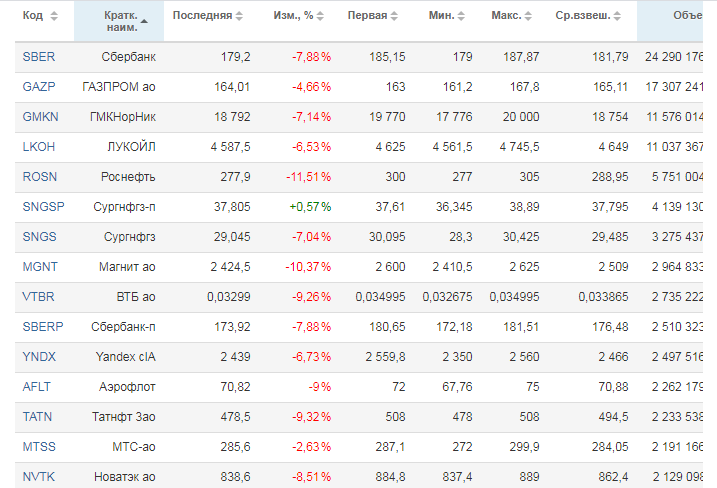Click last price 18 792 for GMKN

coord(232,117)
